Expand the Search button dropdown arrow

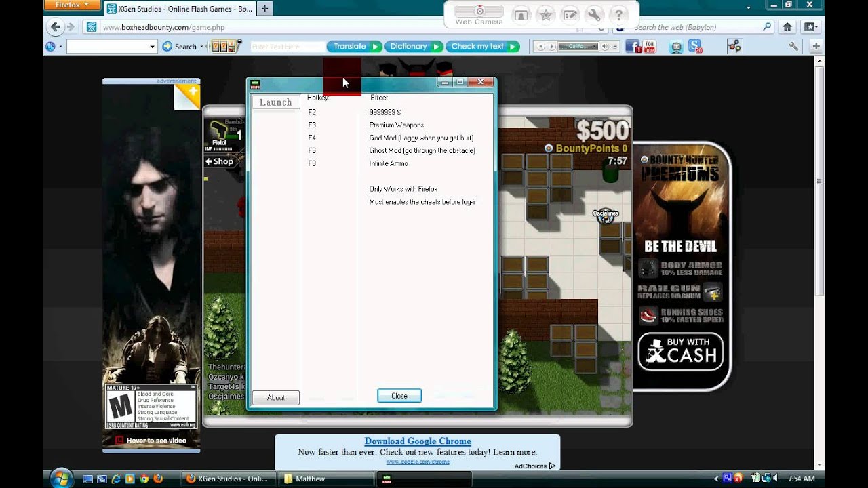[203, 46]
